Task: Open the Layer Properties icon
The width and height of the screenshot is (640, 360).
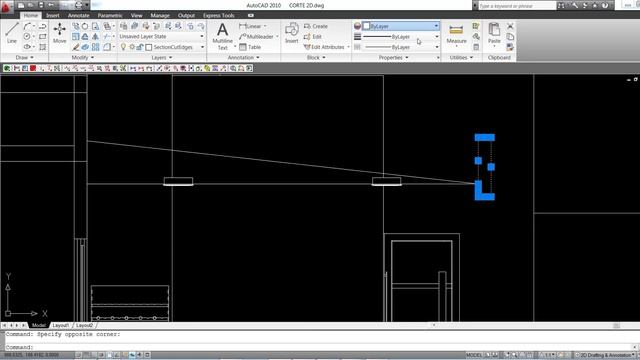Action: (x=124, y=26)
